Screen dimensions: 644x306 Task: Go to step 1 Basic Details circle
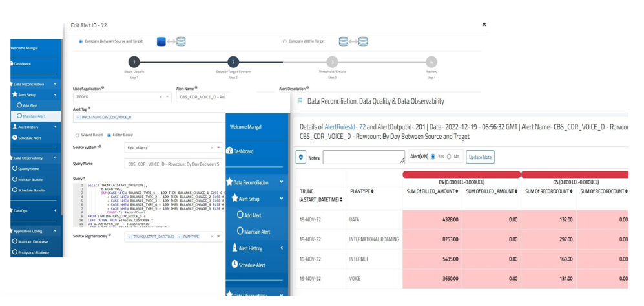(134, 62)
